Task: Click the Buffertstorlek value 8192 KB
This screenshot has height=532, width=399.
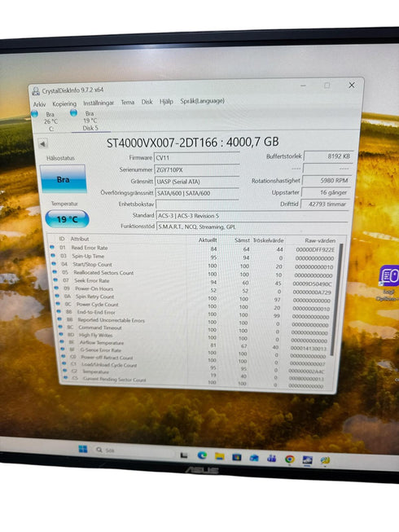Action: click(328, 156)
